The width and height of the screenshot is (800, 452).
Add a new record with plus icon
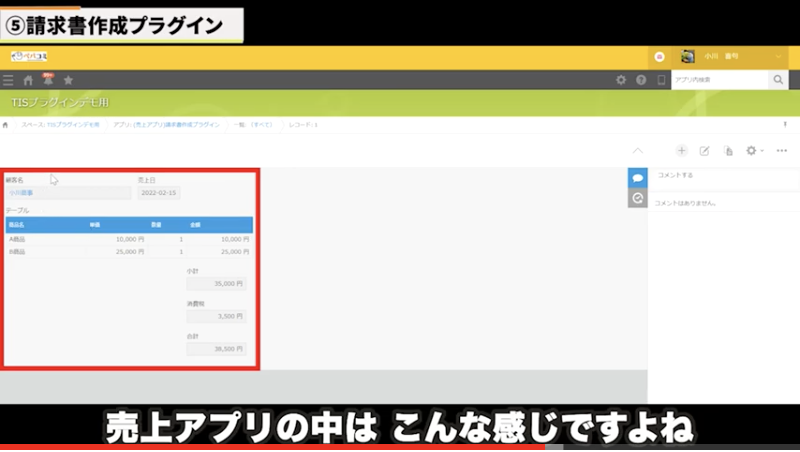(x=682, y=151)
